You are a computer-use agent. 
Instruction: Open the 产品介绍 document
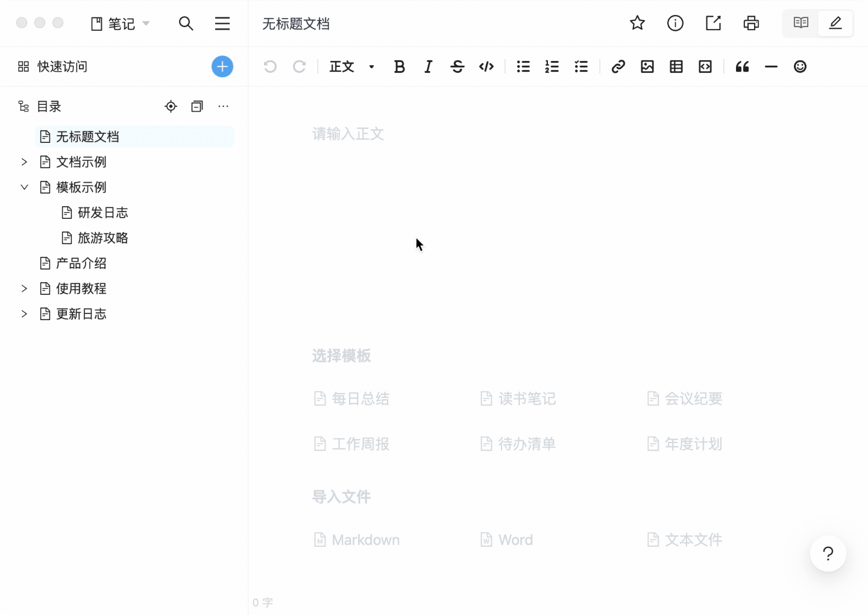pos(81,263)
